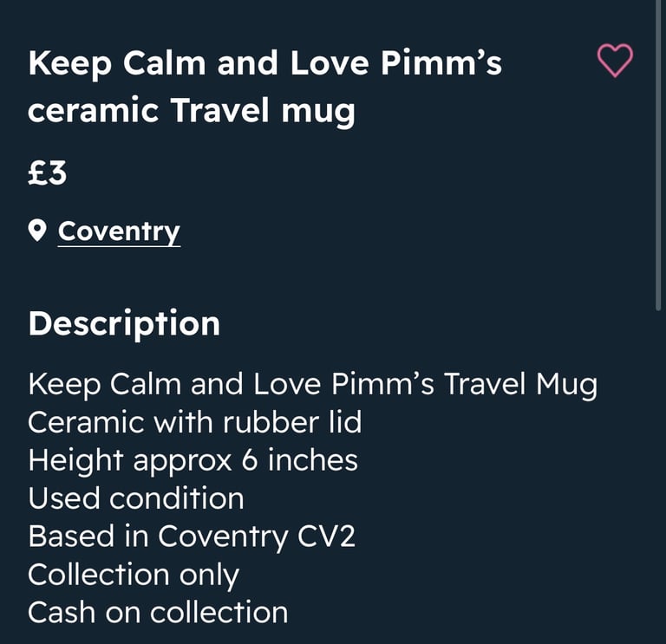The height and width of the screenshot is (644, 666).
Task: Click the 'Ceramic with rubber lid' line
Action: point(194,422)
